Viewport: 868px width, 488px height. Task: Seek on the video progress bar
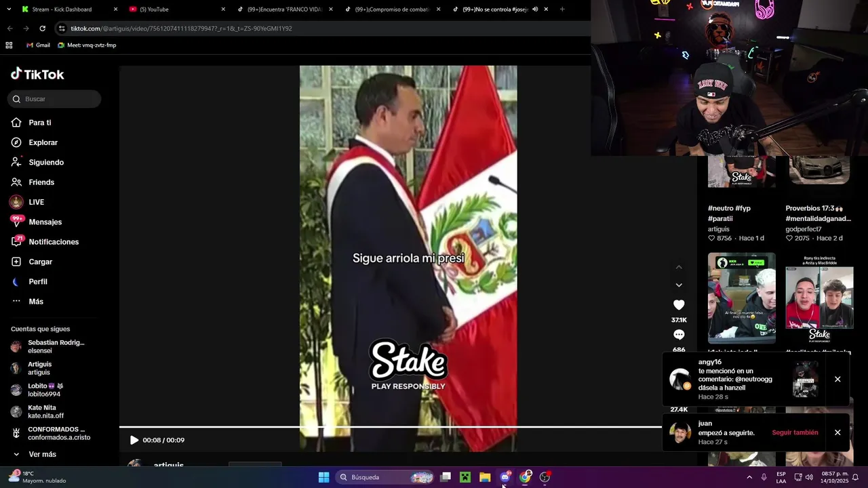point(391,427)
